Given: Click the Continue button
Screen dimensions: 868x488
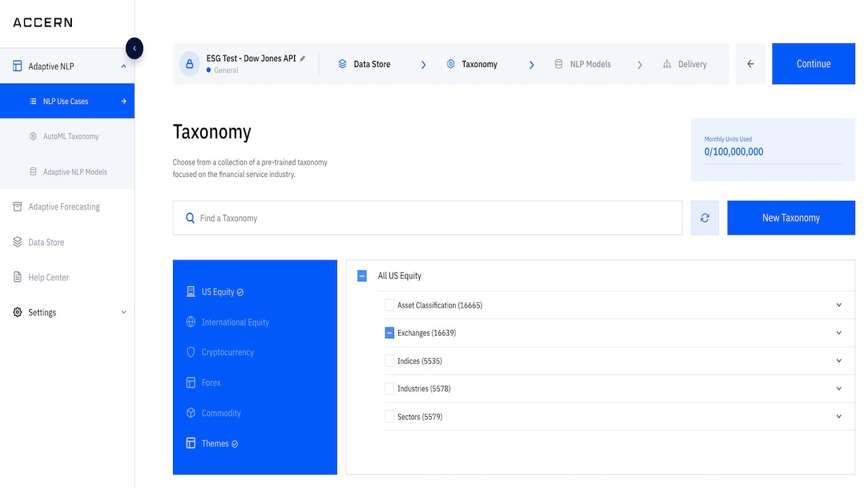Looking at the screenshot, I should (x=814, y=64).
